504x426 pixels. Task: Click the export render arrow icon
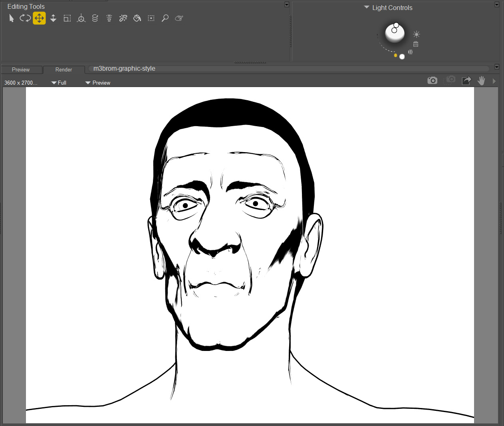466,81
